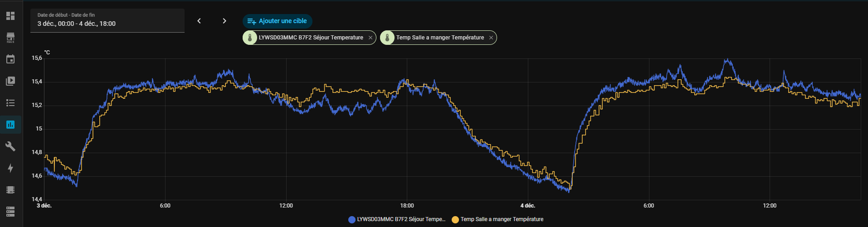The width and height of the screenshot is (868, 227).
Task: Toggle Temp Salle a manger legend series
Action: (498, 219)
